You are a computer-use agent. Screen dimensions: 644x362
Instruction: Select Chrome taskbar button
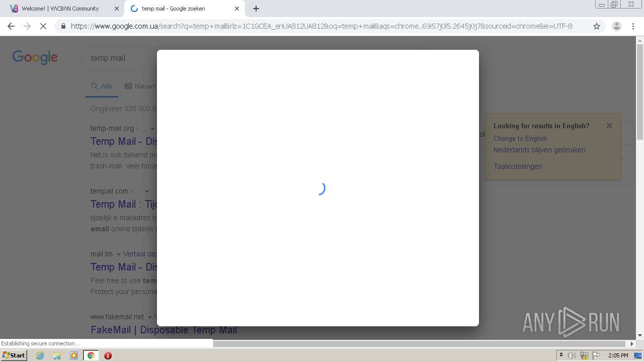click(91, 355)
